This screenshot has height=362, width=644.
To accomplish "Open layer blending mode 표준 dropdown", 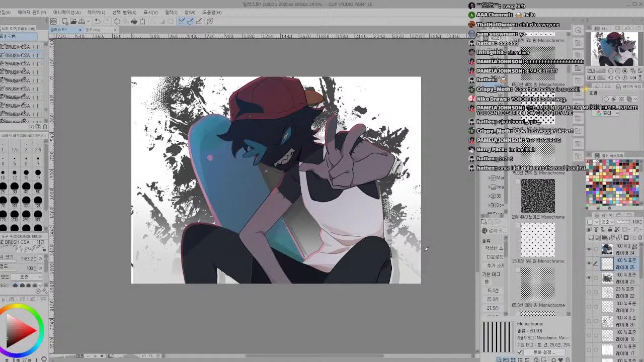I will 607,222.
